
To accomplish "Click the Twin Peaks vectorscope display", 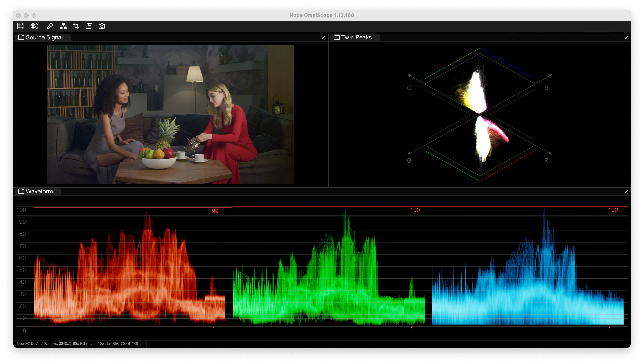I will (480, 114).
